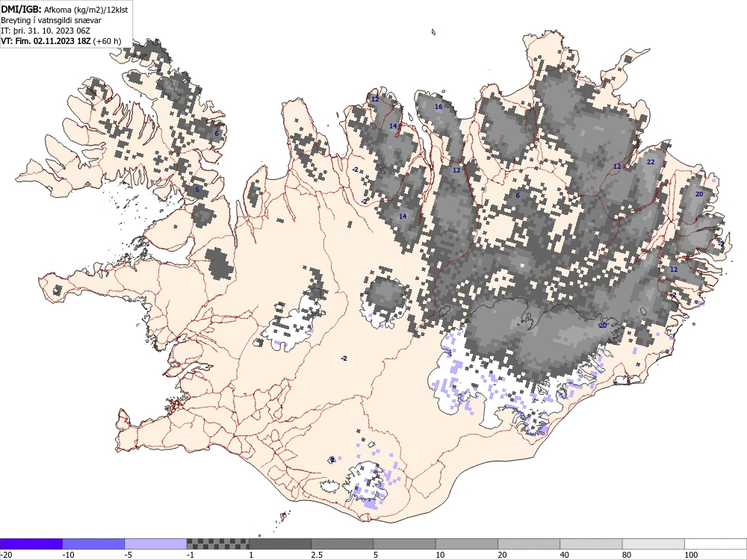Click the '100' legend scale label
The width and height of the screenshot is (747, 560).
tap(691, 555)
